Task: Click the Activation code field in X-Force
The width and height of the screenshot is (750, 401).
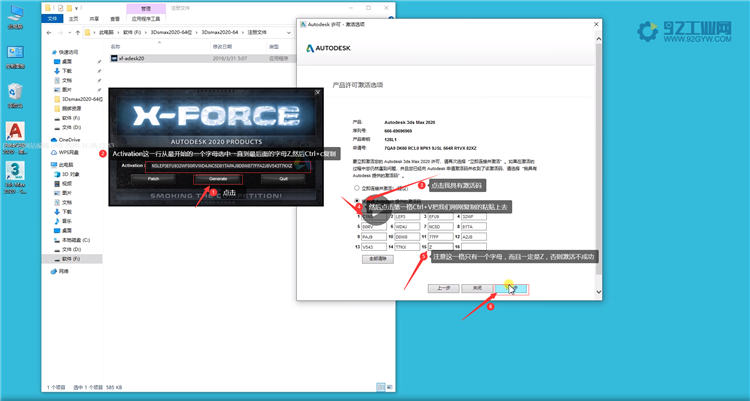Action: [228, 166]
